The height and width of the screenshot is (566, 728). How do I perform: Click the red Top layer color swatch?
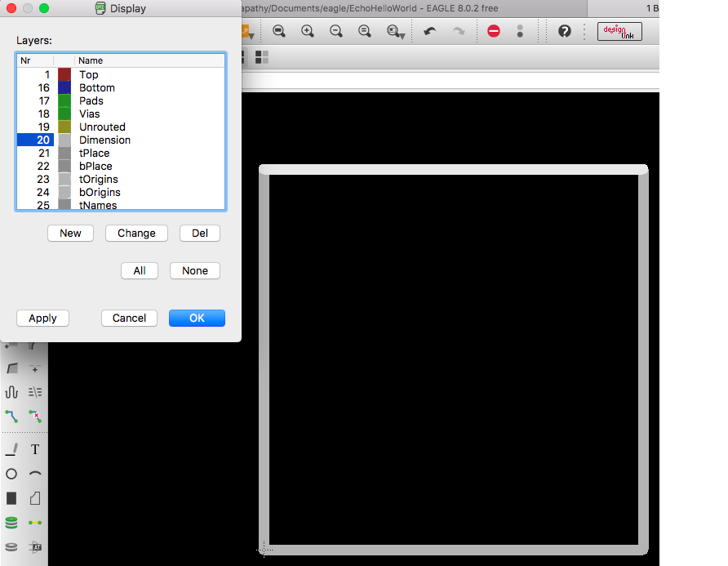pos(64,75)
